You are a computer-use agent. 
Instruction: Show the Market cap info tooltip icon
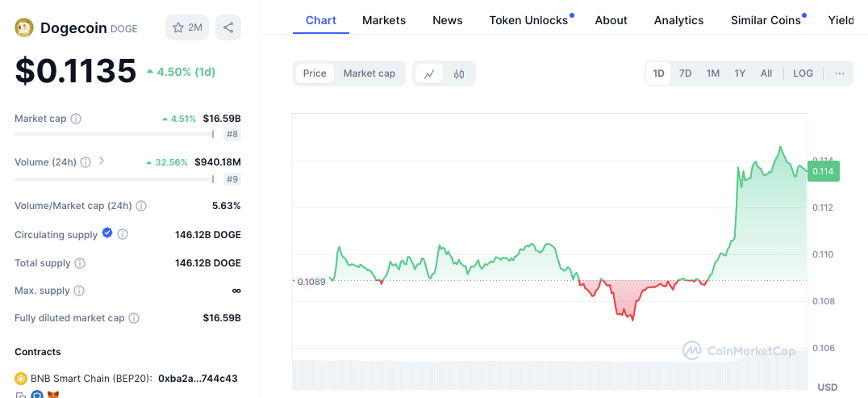pos(76,119)
